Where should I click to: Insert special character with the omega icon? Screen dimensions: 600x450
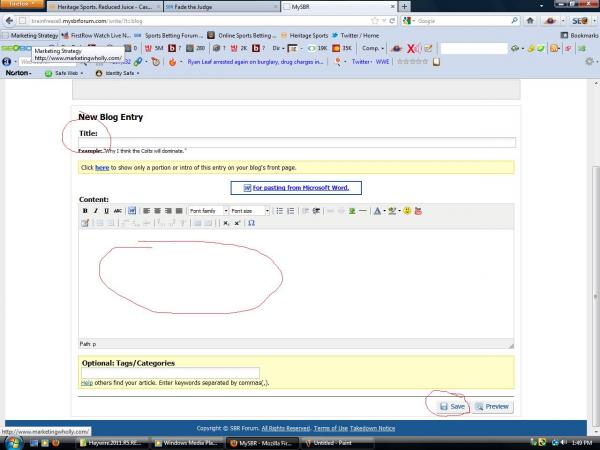[x=252, y=223]
